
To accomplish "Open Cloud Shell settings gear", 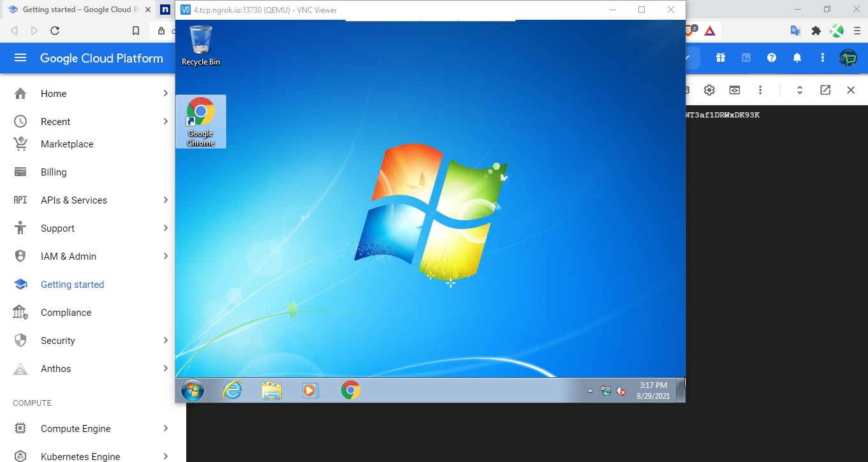I will click(x=709, y=90).
